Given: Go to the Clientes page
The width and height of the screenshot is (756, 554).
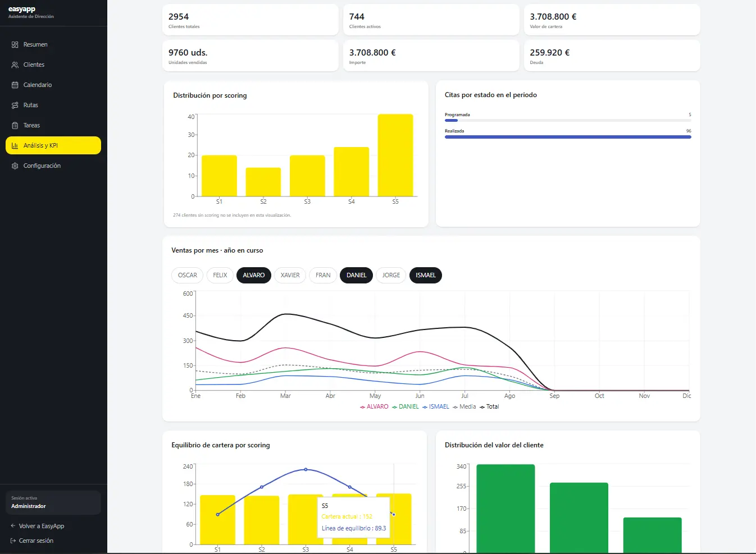Looking at the screenshot, I should [x=53, y=65].
